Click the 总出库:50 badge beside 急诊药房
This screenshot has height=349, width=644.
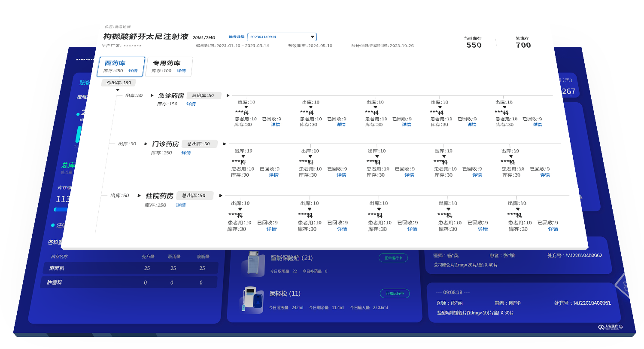(204, 96)
